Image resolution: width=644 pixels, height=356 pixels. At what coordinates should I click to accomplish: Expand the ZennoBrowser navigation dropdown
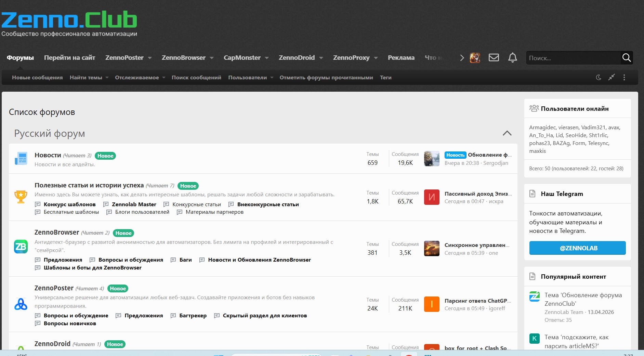pos(211,58)
